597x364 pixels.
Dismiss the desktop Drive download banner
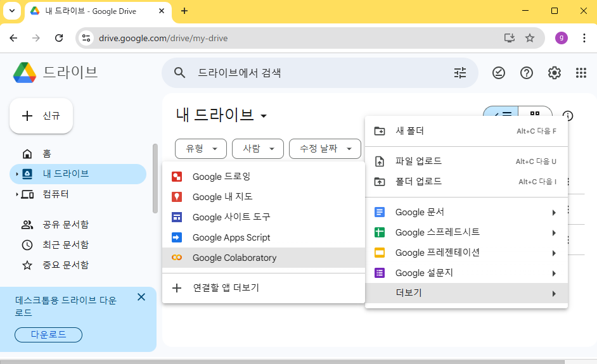pyautogui.click(x=141, y=297)
